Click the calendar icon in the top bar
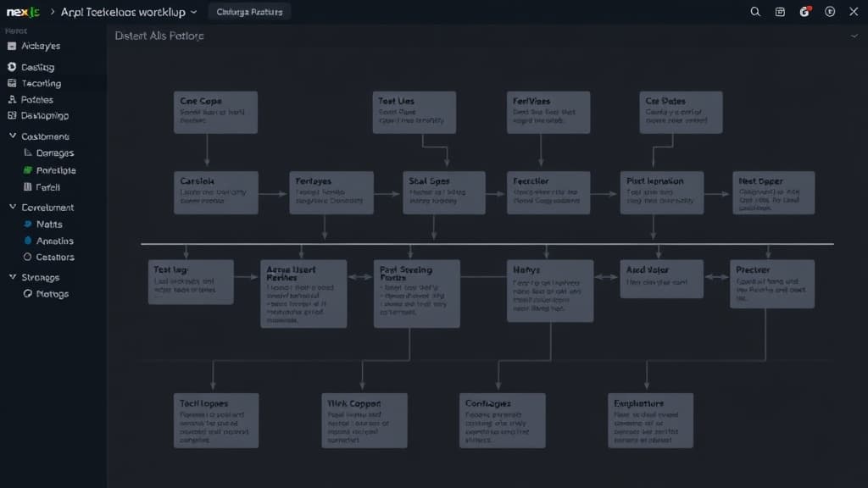Viewport: 868px width, 488px height. 780,12
